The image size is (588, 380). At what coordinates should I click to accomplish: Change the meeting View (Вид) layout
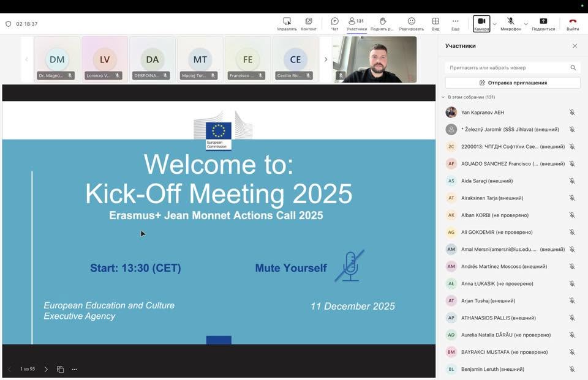[435, 24]
